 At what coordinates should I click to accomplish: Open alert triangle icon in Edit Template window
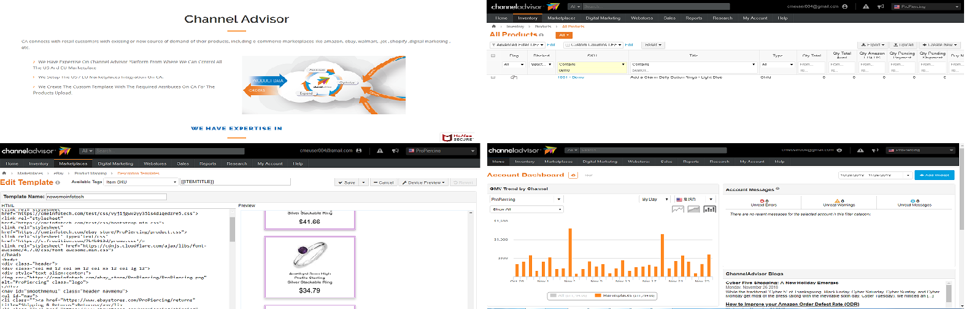(x=380, y=151)
